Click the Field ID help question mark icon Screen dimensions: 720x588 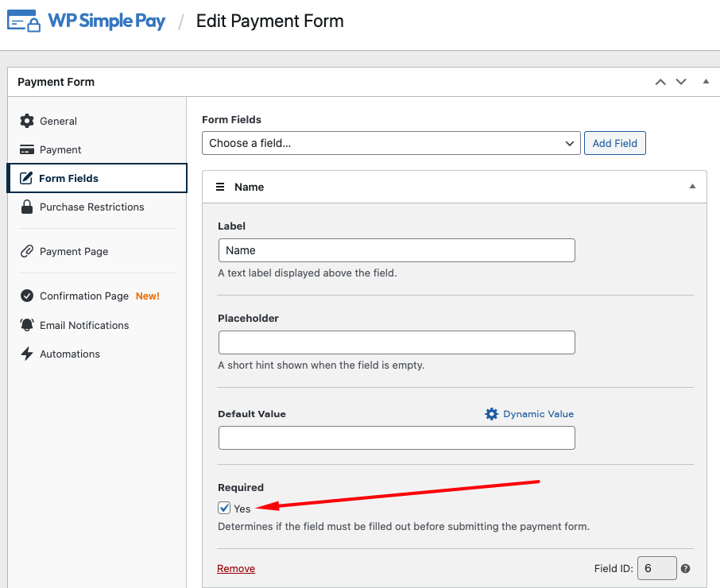(x=685, y=569)
